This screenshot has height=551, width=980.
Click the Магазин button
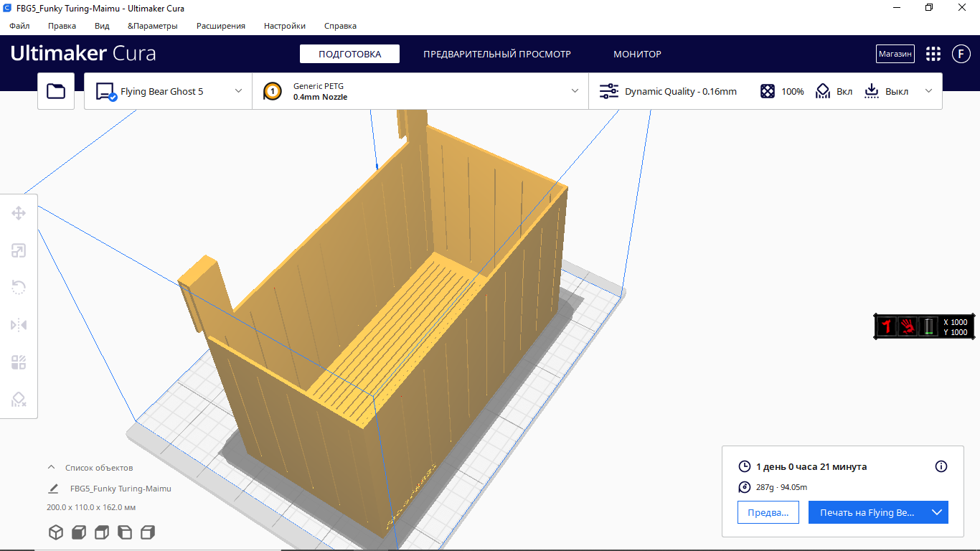895,54
